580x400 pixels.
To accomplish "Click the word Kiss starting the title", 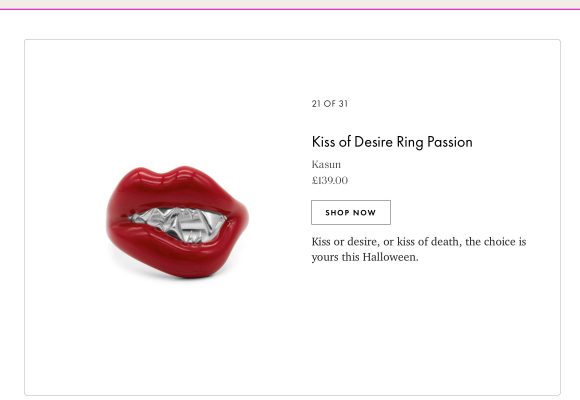I will 323,142.
